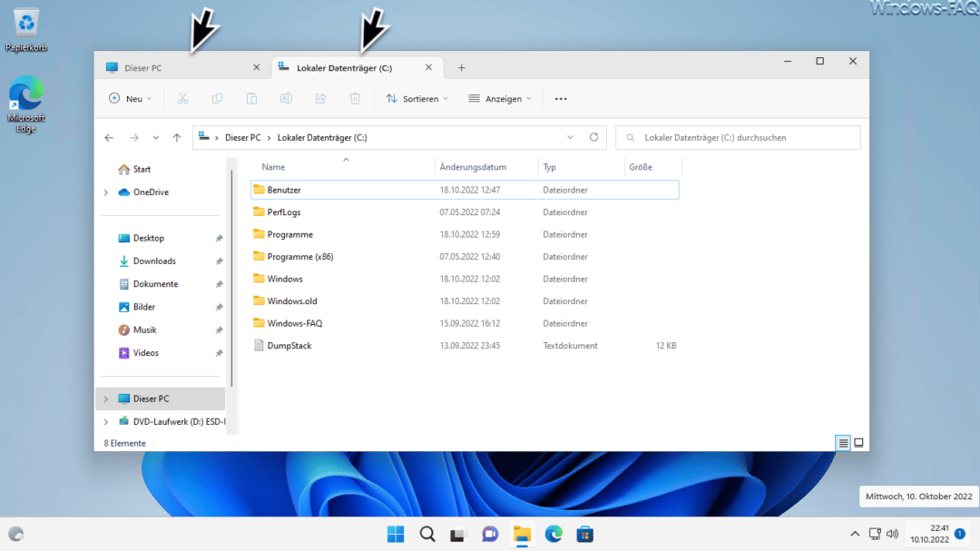Open the Sortieren dropdown
The height and width of the screenshot is (551, 980).
(416, 98)
